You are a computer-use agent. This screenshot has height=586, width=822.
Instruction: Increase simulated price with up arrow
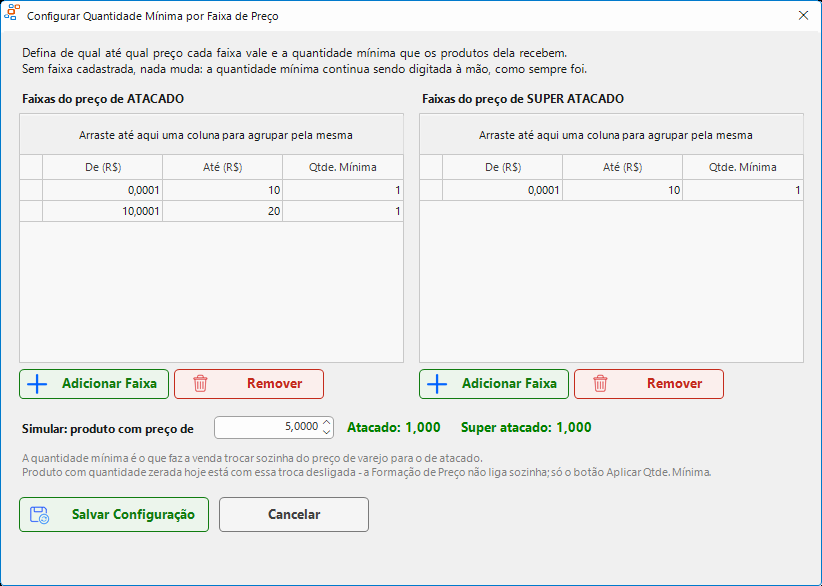point(327,422)
